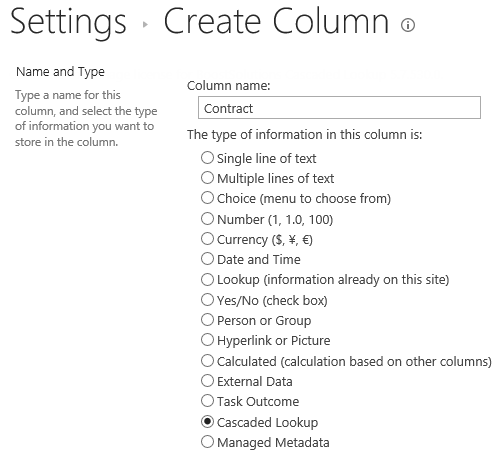503x455 pixels.
Task: Pick Yes/No check box type
Action: click(207, 300)
